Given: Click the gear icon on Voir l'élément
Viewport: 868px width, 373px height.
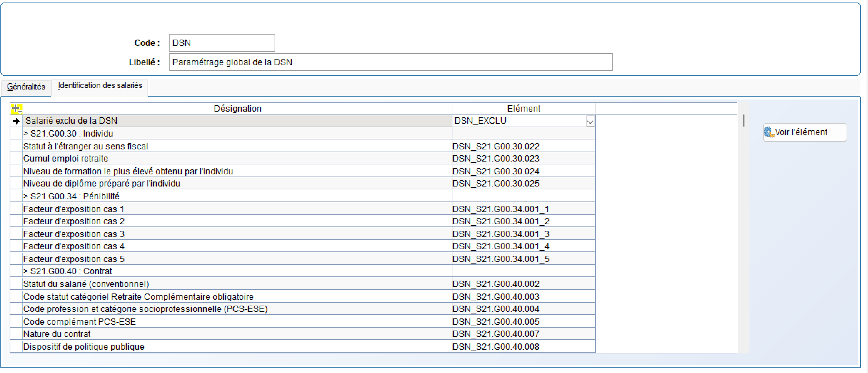Looking at the screenshot, I should [x=768, y=132].
